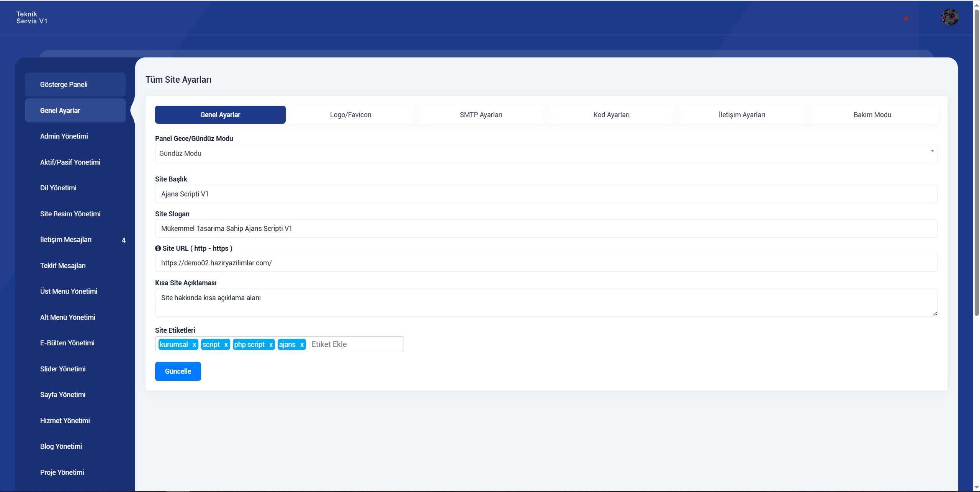Image resolution: width=980 pixels, height=492 pixels.
Task: Remove the 'php script' tag
Action: (271, 345)
